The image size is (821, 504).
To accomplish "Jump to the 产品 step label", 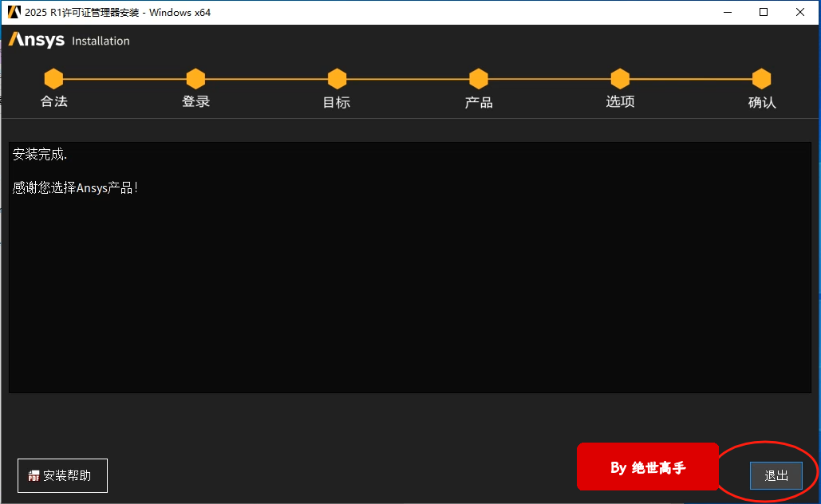I will click(x=479, y=102).
